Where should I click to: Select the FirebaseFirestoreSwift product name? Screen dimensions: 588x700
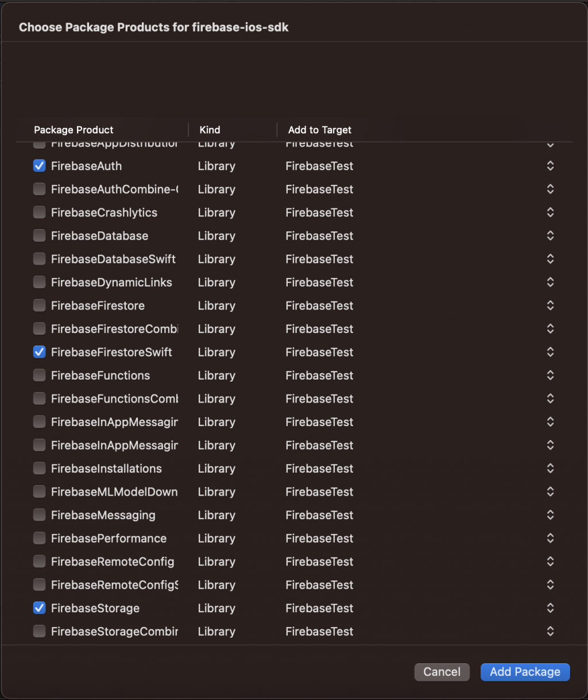click(x=111, y=352)
